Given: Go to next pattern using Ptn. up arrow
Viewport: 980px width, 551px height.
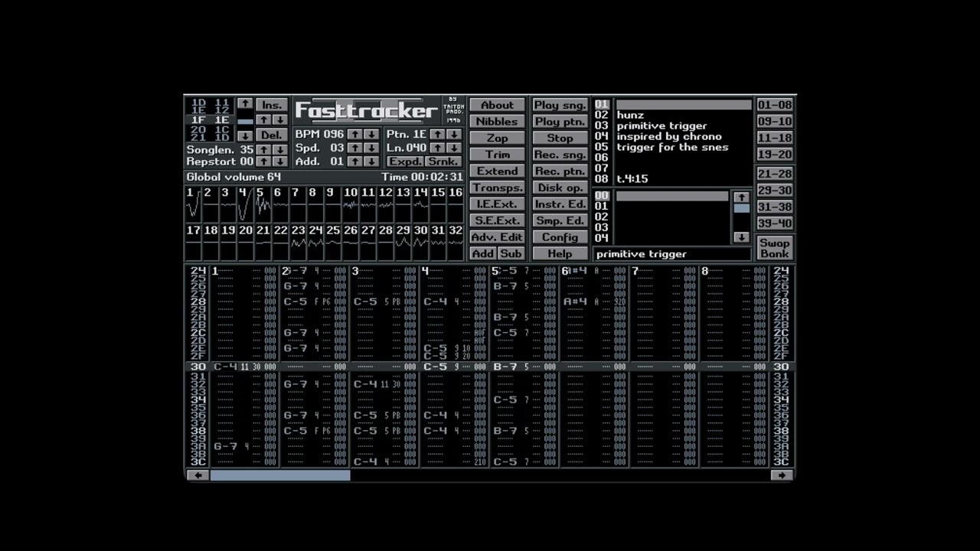Looking at the screenshot, I should click(436, 134).
